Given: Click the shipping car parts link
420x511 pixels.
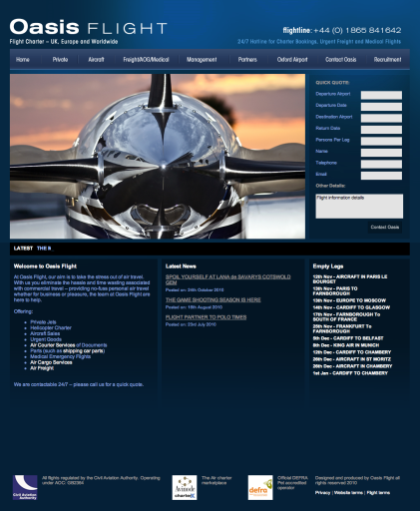Looking at the screenshot, I should pyautogui.click(x=84, y=350).
